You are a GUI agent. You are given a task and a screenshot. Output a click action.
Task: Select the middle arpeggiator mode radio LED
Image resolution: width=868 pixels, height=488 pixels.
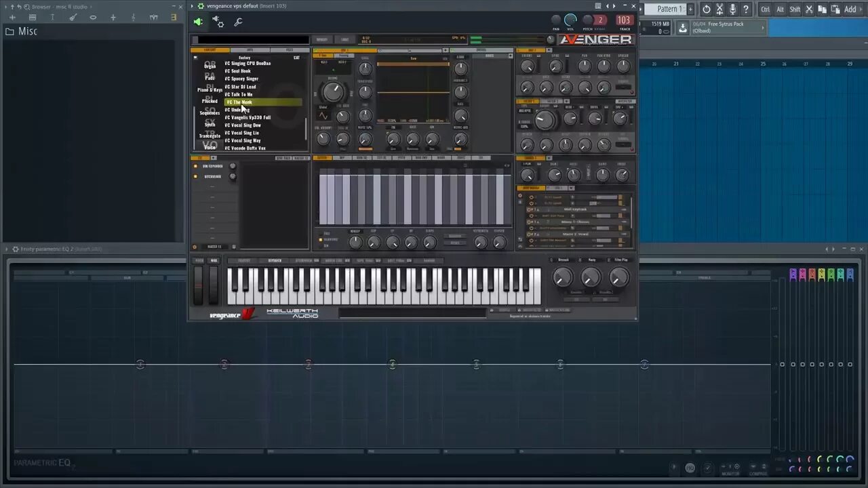pyautogui.click(x=321, y=239)
